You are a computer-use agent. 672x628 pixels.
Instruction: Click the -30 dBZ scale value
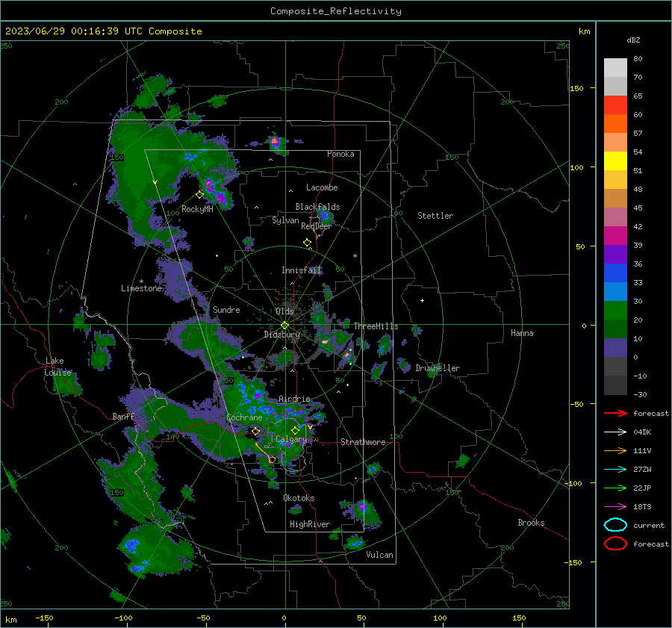pyautogui.click(x=641, y=394)
